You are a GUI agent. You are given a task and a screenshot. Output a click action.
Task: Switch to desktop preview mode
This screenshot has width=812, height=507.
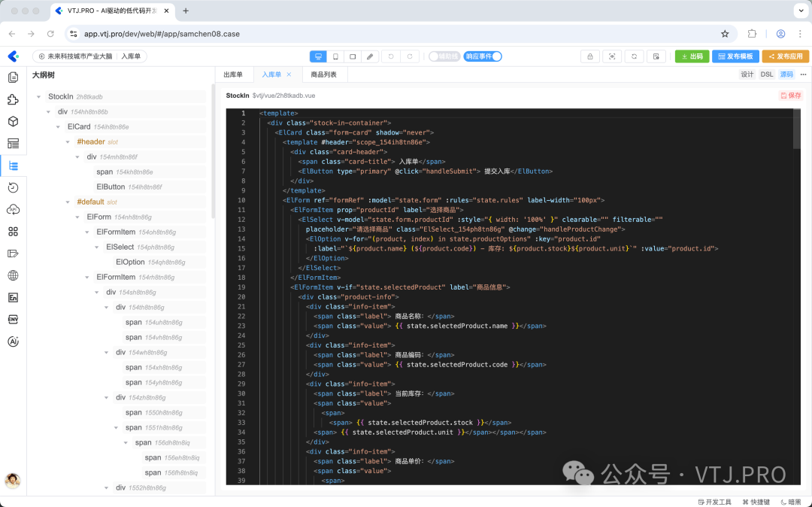318,56
